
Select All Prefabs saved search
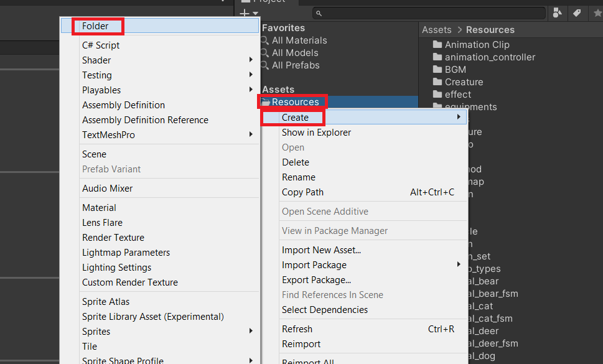click(x=296, y=65)
